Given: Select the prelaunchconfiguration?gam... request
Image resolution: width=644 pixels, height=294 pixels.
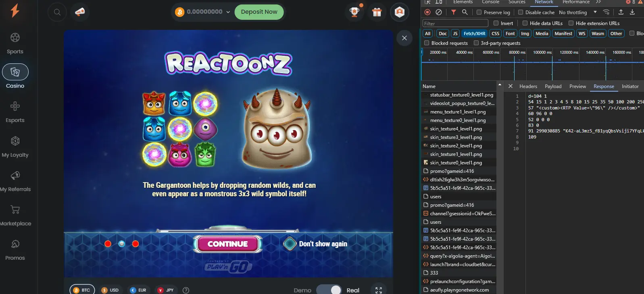Looking at the screenshot, I should pos(459,281).
